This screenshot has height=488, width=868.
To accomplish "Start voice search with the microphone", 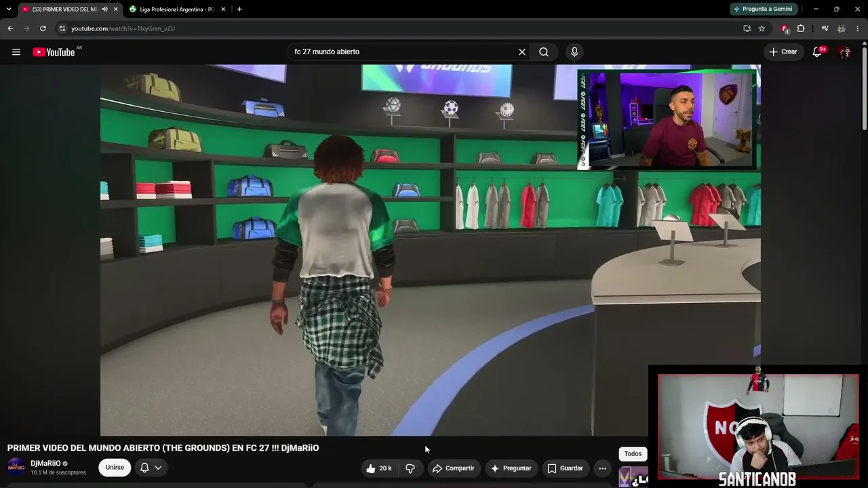I will [574, 52].
